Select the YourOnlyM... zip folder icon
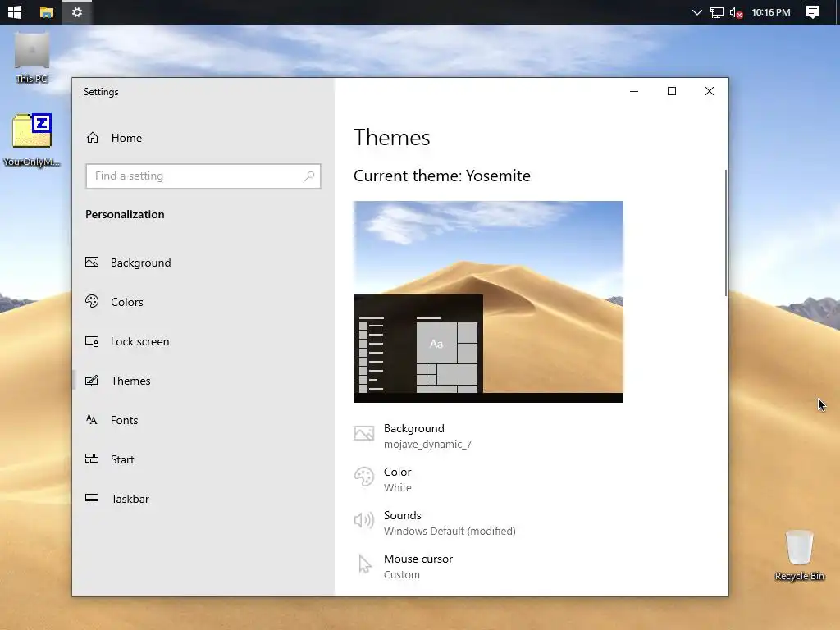The image size is (840, 630). 32,140
